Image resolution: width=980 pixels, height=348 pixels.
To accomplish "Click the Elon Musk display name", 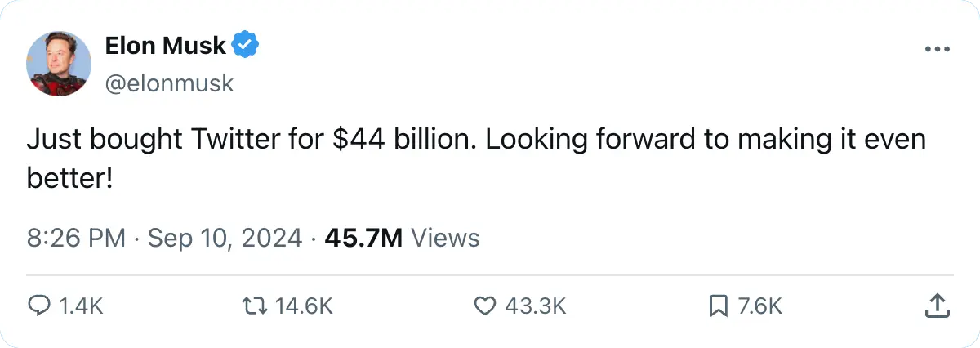I will point(165,46).
